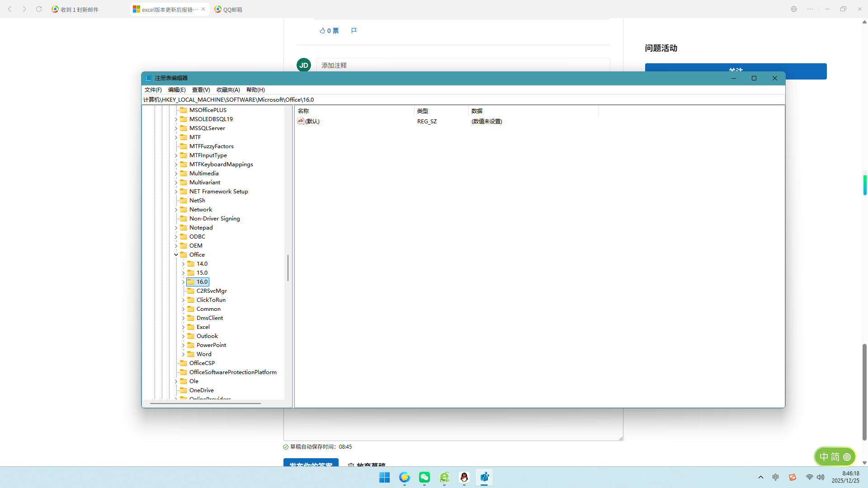Click the flag report icon
The width and height of the screenshot is (868, 488).
[x=354, y=31]
